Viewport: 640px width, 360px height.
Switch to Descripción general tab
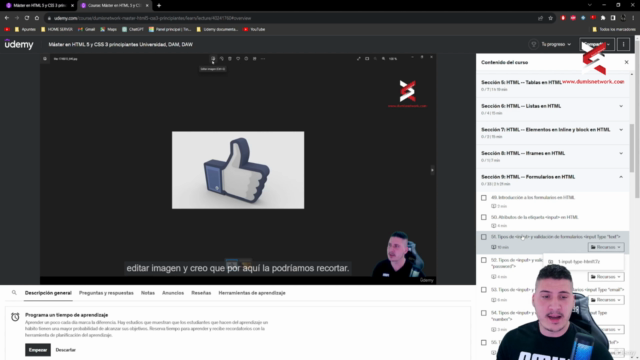[x=48, y=293]
